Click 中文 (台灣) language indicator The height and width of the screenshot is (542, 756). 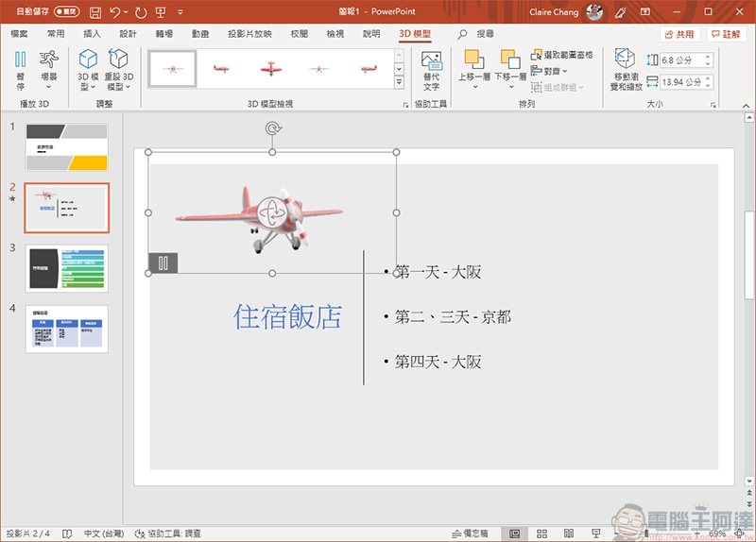[104, 534]
